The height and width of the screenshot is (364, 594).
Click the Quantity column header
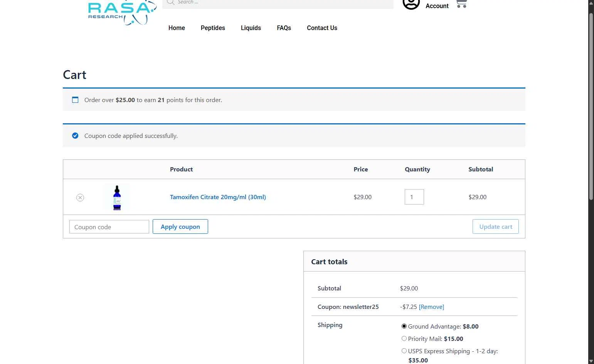(417, 169)
